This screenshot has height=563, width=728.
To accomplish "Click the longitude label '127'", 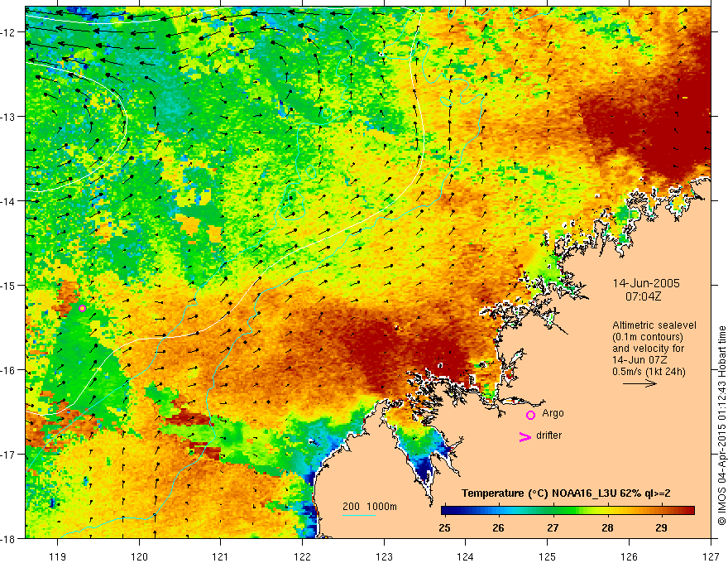I will coord(711,556).
